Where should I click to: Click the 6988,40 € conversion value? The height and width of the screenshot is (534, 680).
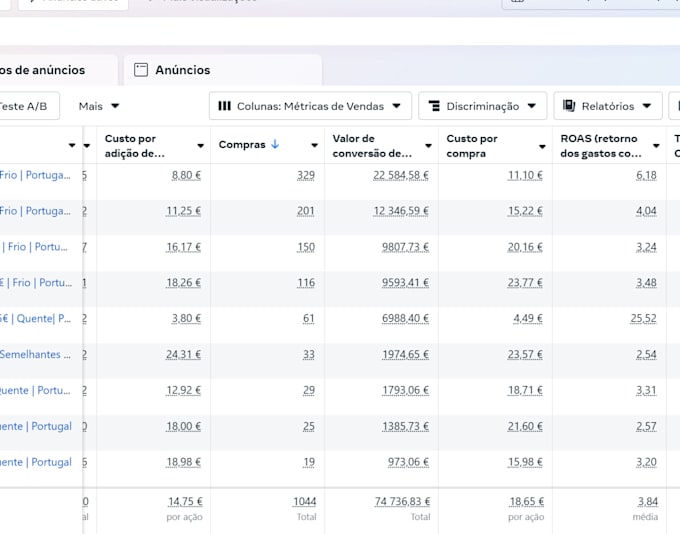coord(405,319)
